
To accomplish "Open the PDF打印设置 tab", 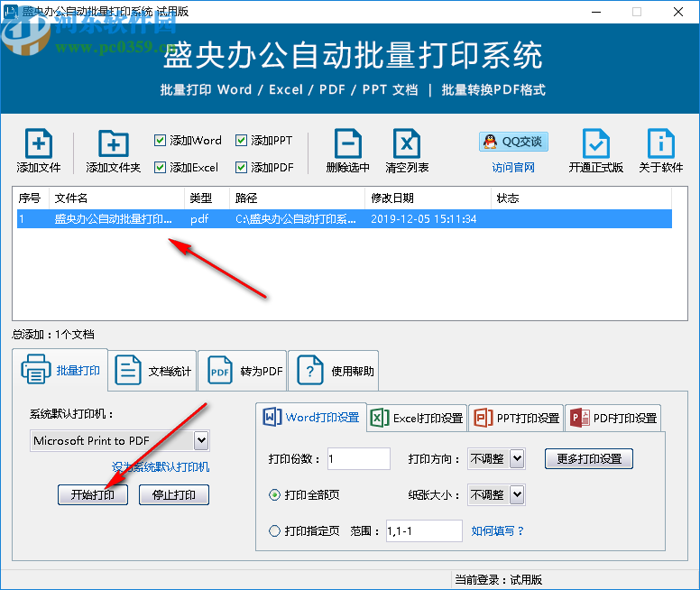I will [x=612, y=418].
